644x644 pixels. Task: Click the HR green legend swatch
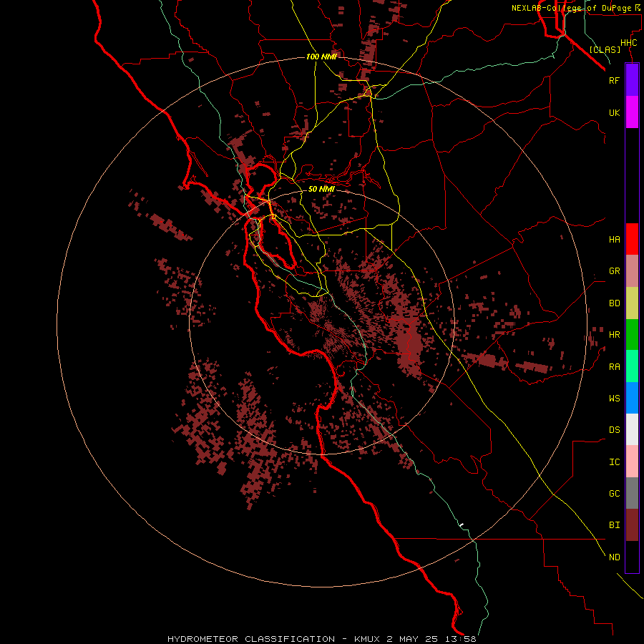tap(632, 335)
